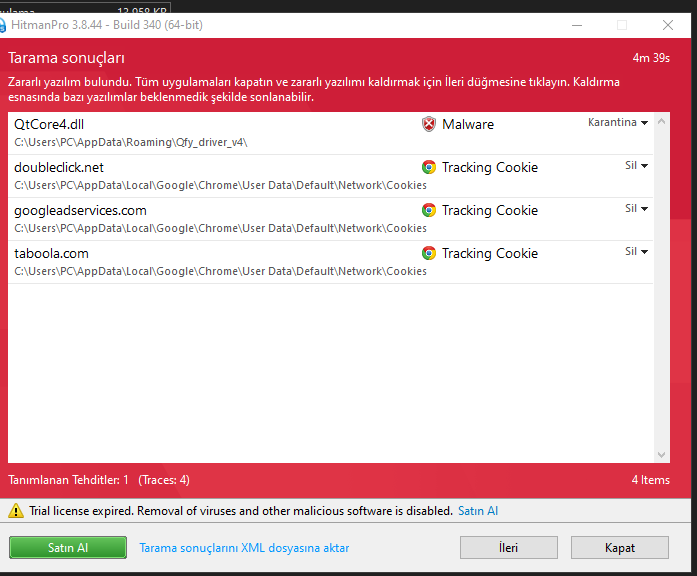Open the Karantina action dropdown for QtCore4.dll

tap(618, 123)
